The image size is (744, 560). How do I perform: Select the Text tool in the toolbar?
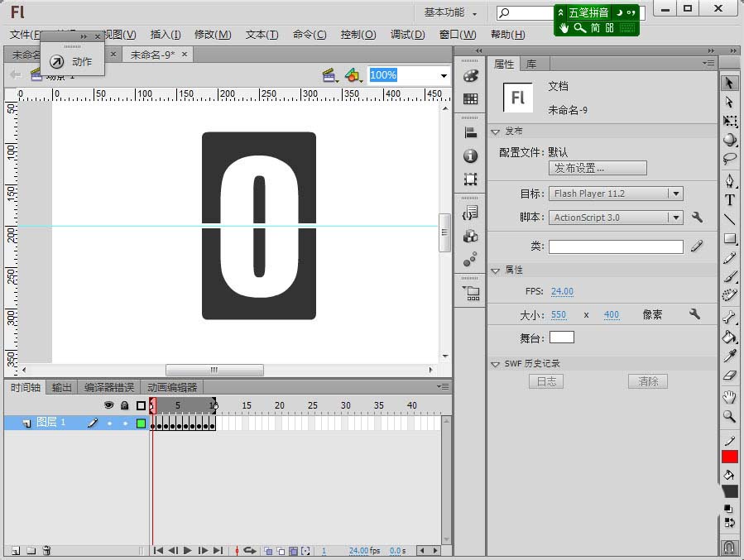pyautogui.click(x=729, y=199)
